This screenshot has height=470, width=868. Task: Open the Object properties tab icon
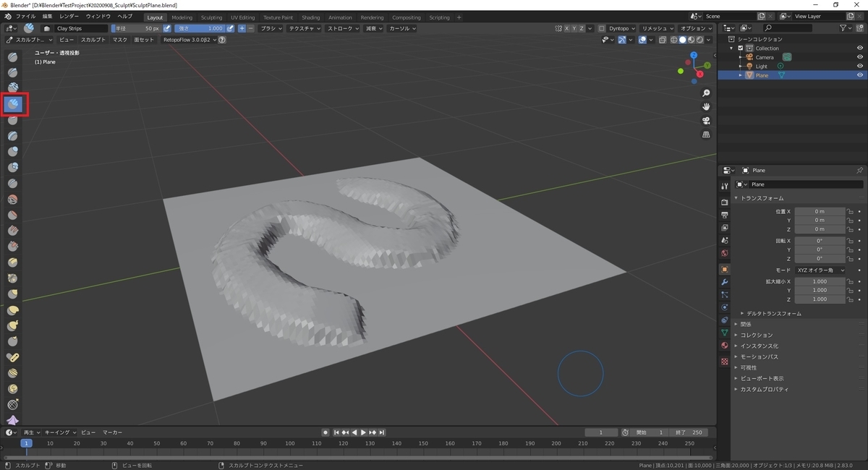click(x=725, y=269)
